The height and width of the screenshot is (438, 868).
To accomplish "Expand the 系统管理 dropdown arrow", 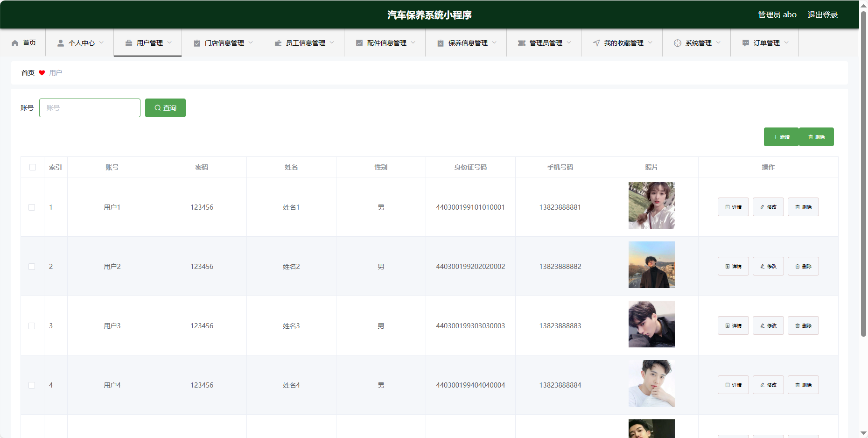I will (718, 42).
